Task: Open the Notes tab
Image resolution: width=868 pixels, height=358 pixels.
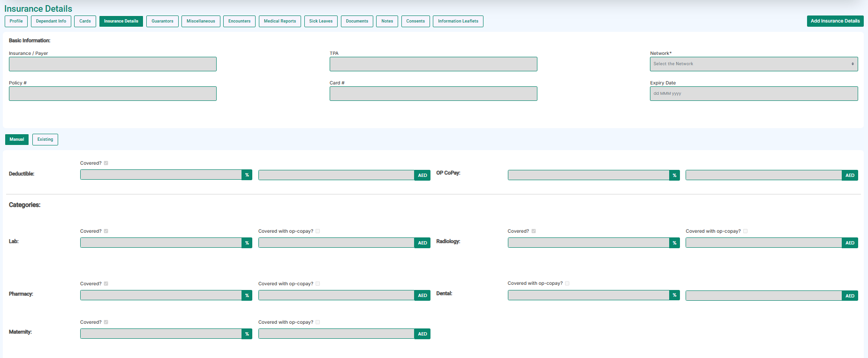Action: coord(387,21)
